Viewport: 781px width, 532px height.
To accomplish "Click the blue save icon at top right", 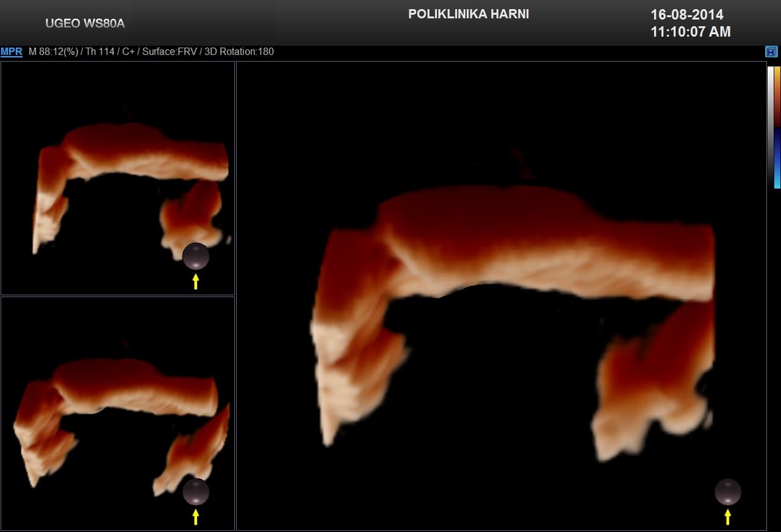I will [x=771, y=52].
